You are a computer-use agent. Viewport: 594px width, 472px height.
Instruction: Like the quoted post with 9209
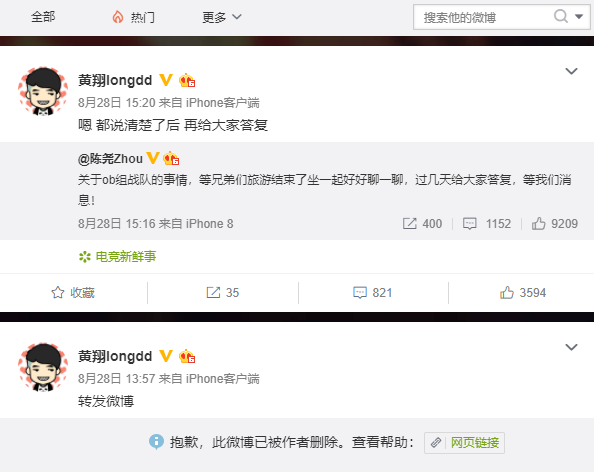click(555, 223)
